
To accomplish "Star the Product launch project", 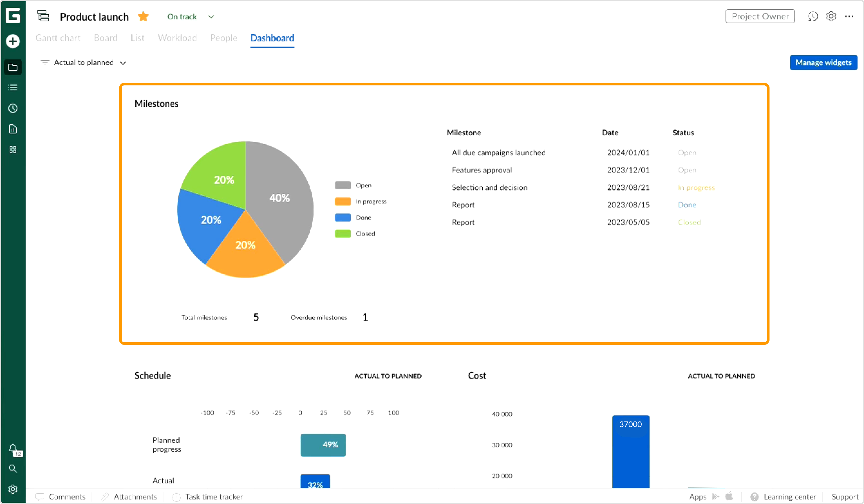I will tap(143, 16).
